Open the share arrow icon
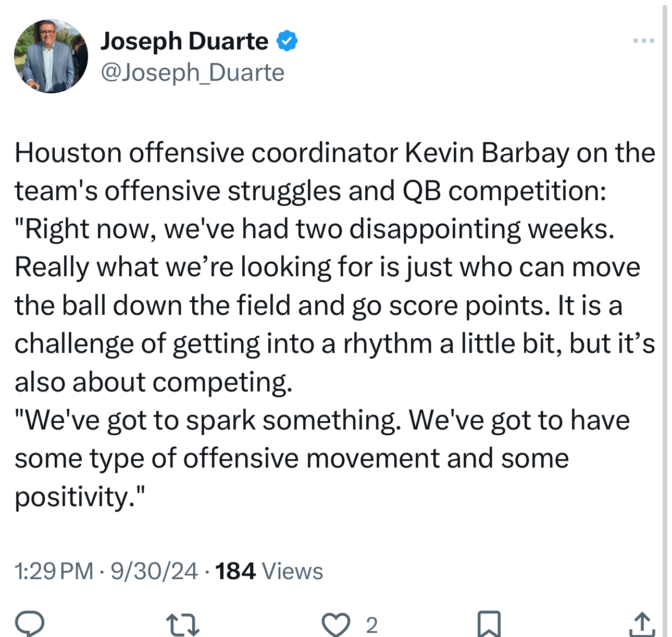672x637 pixels. point(642,624)
